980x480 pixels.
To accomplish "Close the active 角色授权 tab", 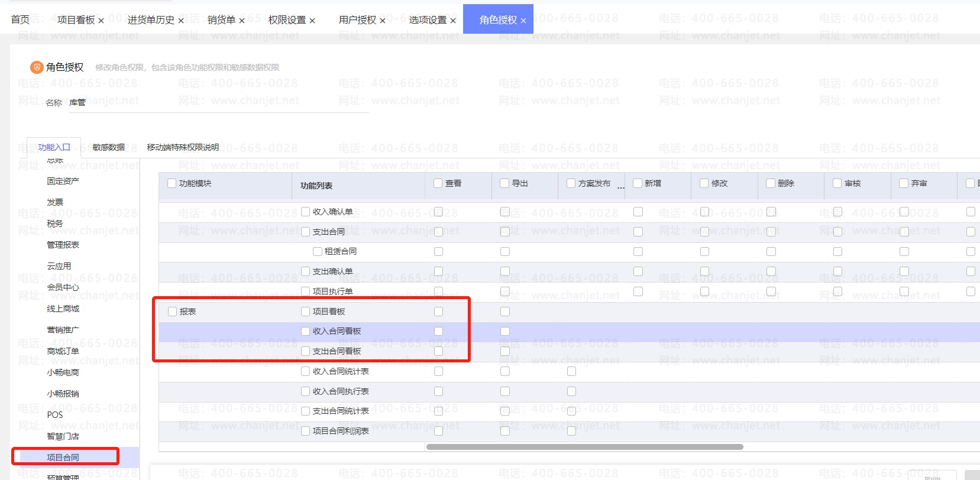I will point(523,21).
